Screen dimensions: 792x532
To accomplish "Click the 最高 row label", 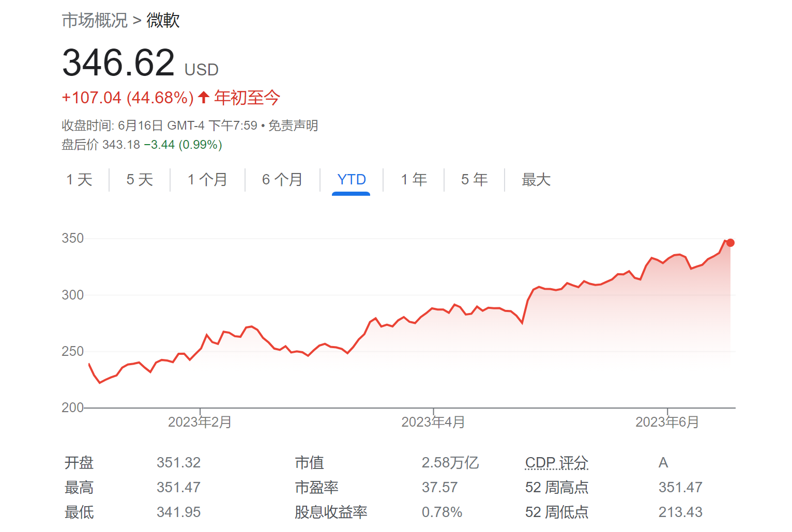I will [79, 488].
